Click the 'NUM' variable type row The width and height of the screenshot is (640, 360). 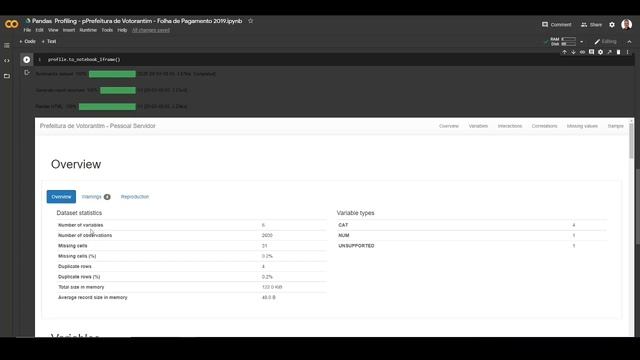472,236
